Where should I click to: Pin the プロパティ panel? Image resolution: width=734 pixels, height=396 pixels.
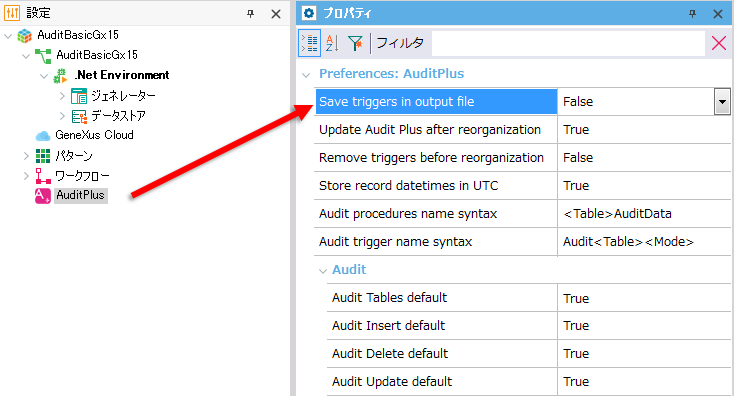click(x=692, y=14)
